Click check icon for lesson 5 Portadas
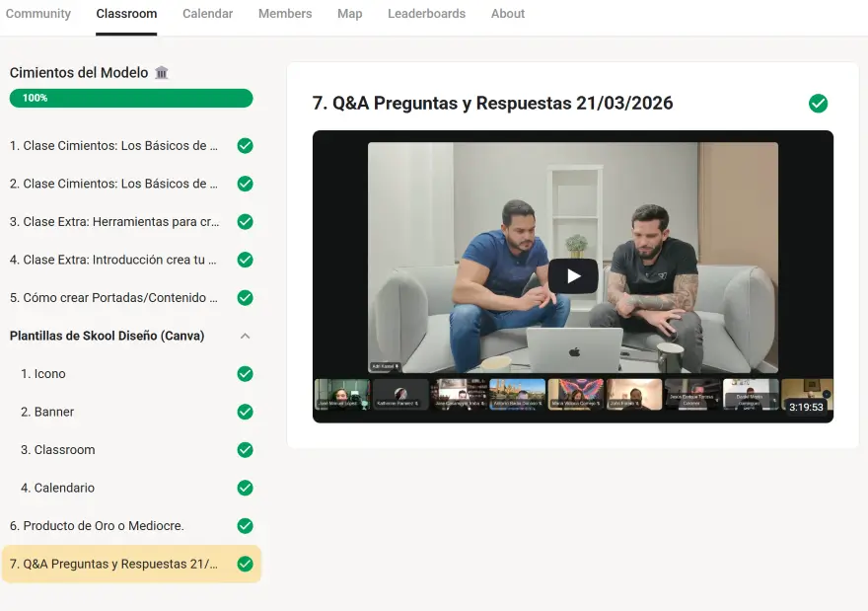 pyautogui.click(x=245, y=298)
